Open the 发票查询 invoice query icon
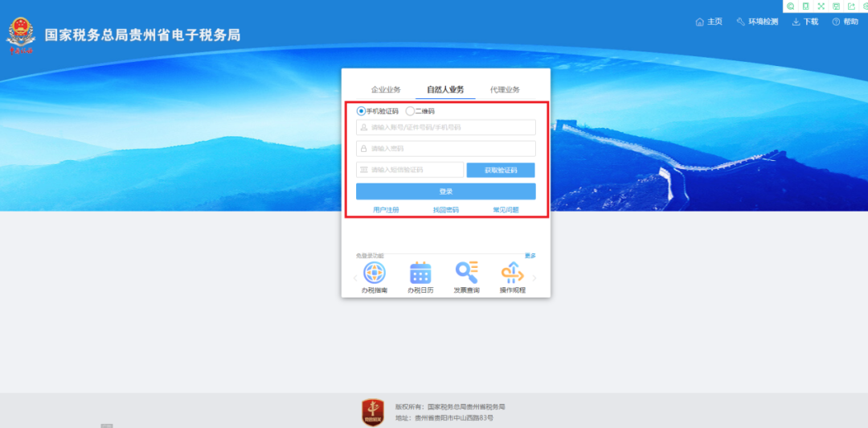The width and height of the screenshot is (868, 428). point(467,272)
